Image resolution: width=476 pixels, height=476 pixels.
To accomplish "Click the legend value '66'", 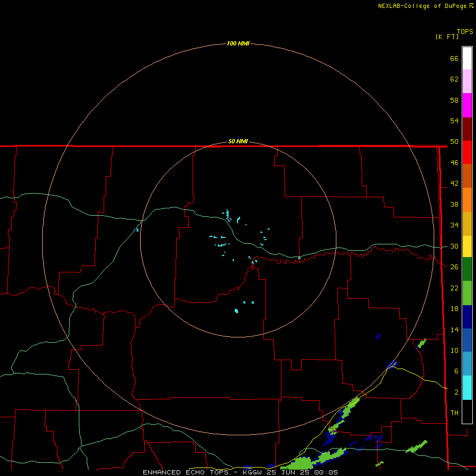I will pos(454,58).
